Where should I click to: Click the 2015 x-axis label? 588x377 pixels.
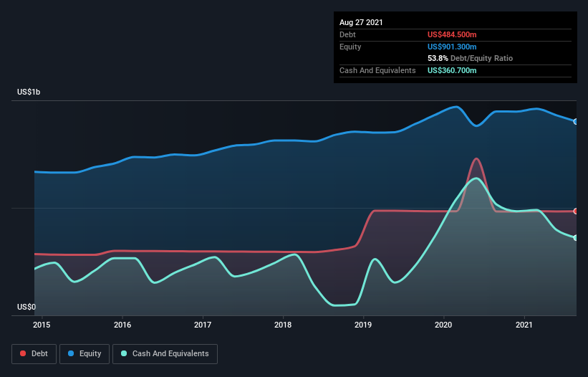(42, 325)
